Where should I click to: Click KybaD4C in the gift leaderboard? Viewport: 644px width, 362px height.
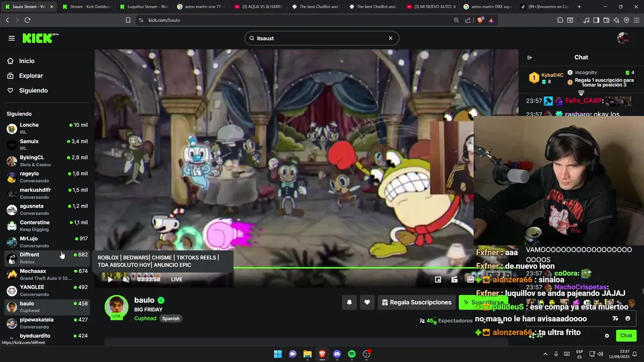552,75
